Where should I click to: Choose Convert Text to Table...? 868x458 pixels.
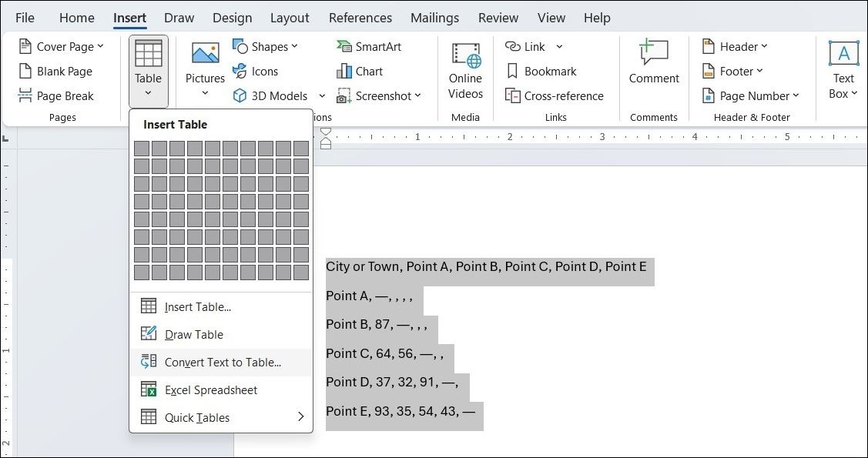click(221, 363)
